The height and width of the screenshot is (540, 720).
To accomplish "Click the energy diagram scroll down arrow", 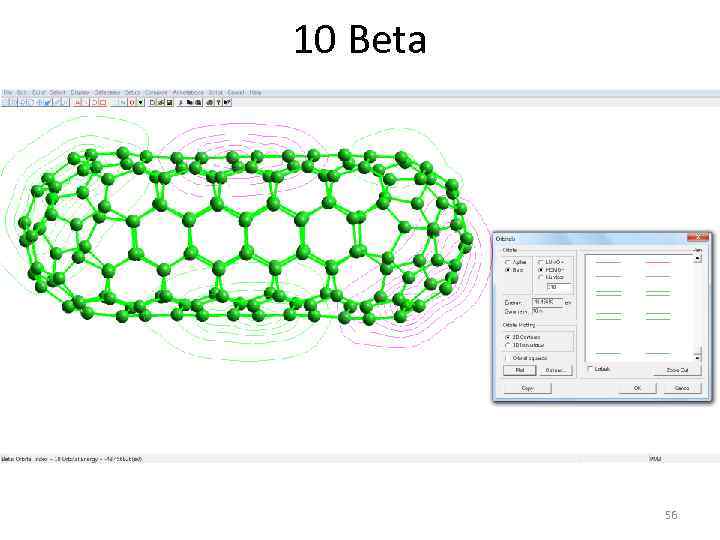I will 698,358.
